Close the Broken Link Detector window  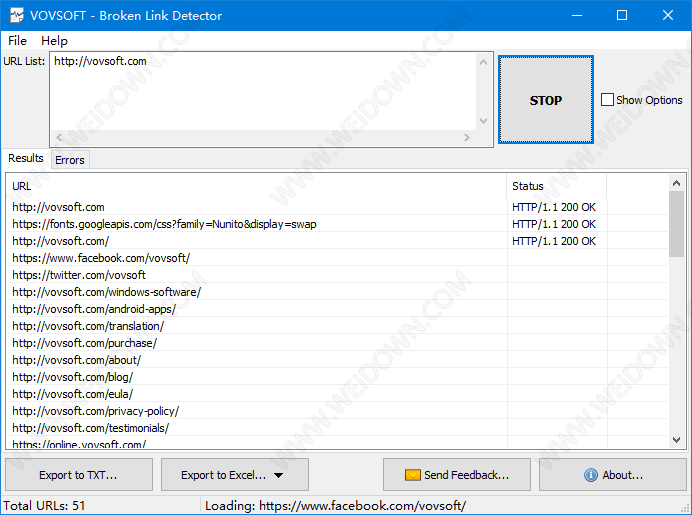668,15
